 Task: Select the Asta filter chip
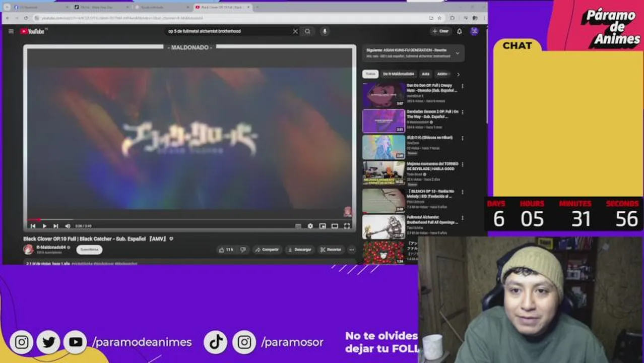click(426, 74)
